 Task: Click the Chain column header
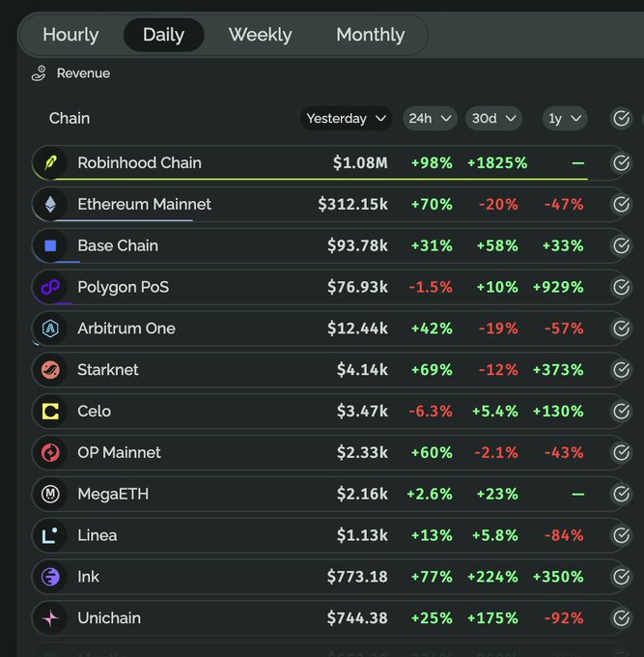point(70,119)
